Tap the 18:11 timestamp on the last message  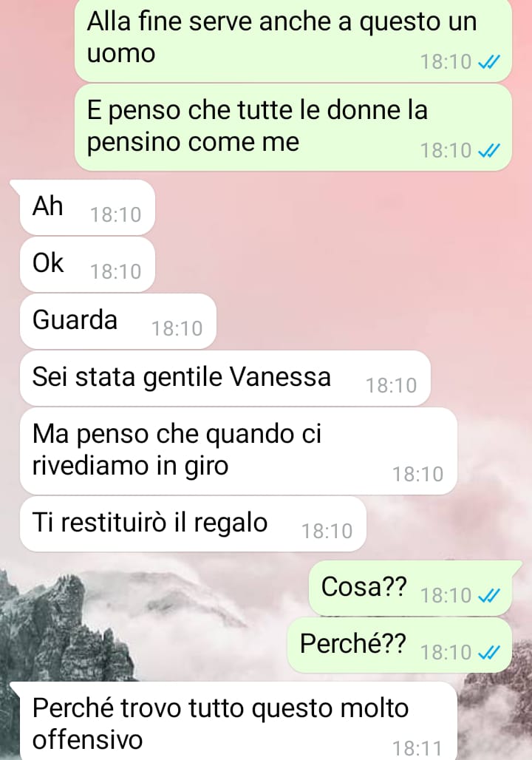[x=417, y=748]
